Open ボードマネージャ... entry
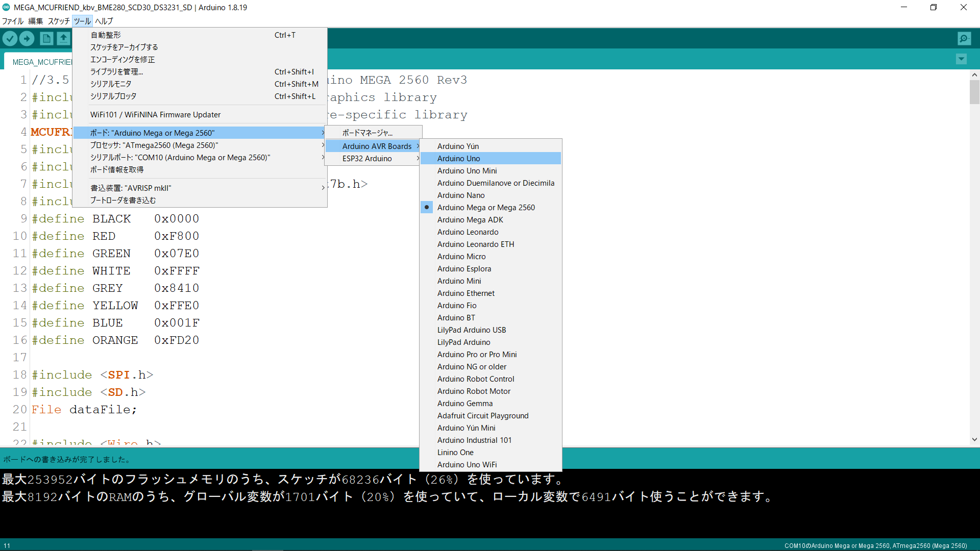Screen dimensions: 980x551 367,133
